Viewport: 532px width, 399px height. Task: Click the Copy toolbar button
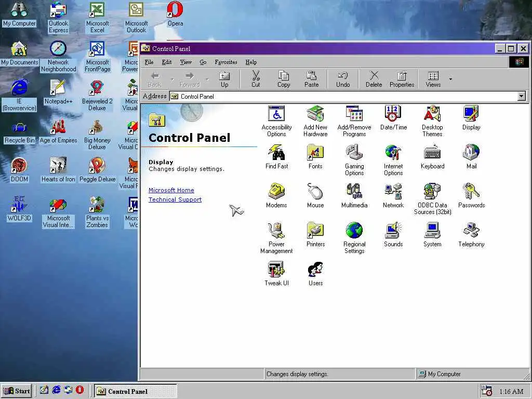(284, 79)
